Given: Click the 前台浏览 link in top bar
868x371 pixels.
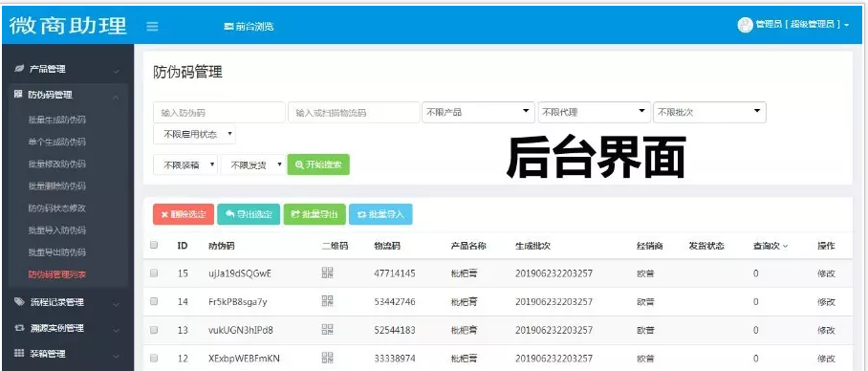Looking at the screenshot, I should coord(249,27).
